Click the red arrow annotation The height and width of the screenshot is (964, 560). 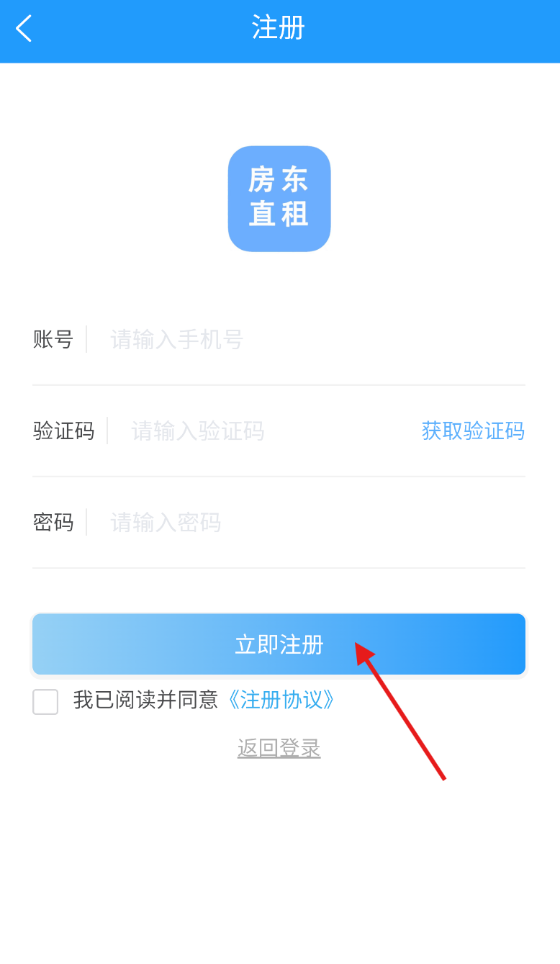click(400, 711)
